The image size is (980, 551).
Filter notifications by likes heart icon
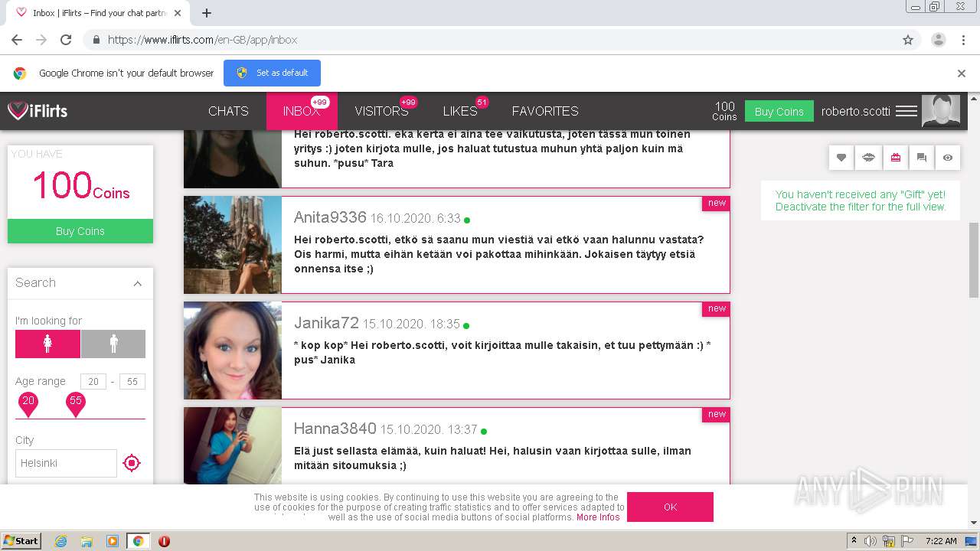pos(841,158)
